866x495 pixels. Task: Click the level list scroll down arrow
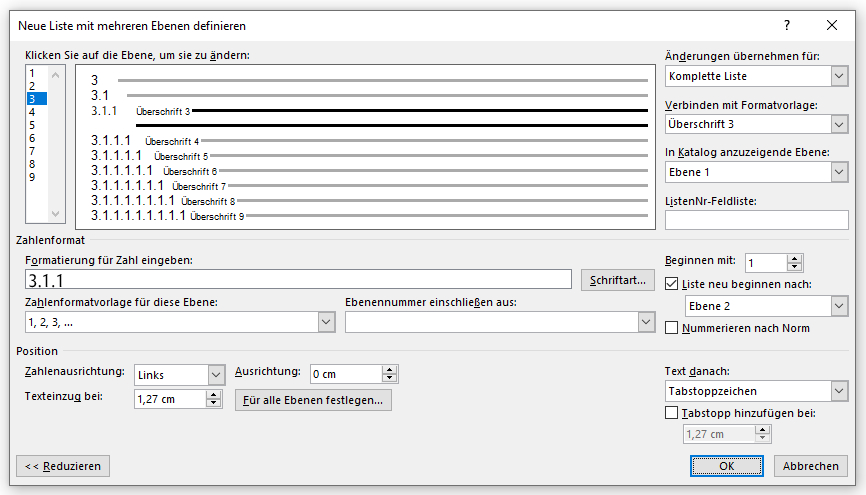click(55, 214)
